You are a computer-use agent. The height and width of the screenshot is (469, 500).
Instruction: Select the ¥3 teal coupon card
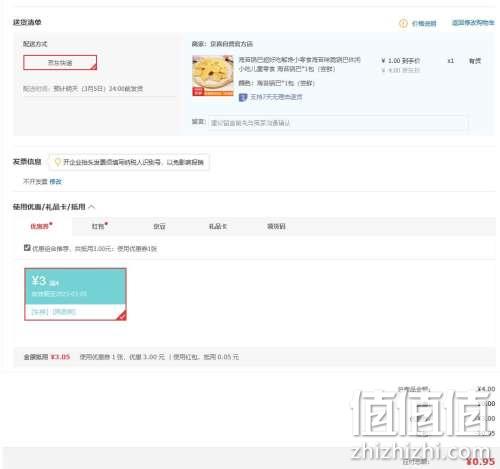(75, 294)
